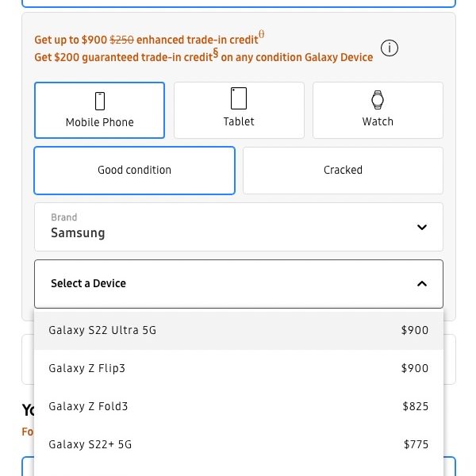Viewport: 476px width, 476px height.
Task: Choose Galaxy S22 Ultra 5G from list
Action: click(102, 331)
